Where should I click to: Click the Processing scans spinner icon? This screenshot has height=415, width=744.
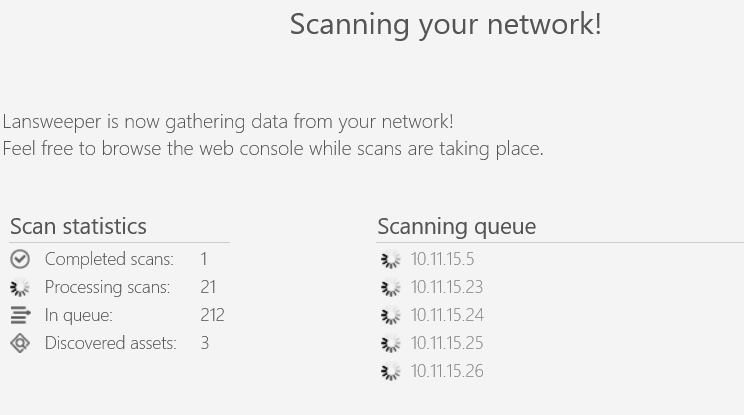click(x=20, y=288)
